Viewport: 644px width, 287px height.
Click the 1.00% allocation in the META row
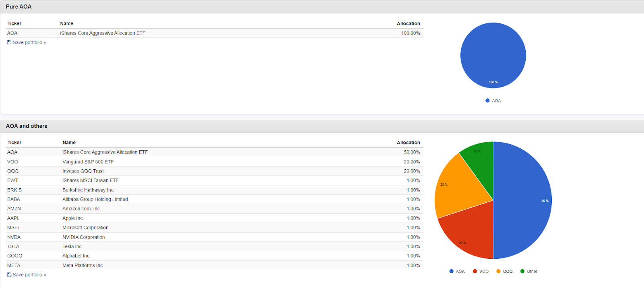(413, 265)
